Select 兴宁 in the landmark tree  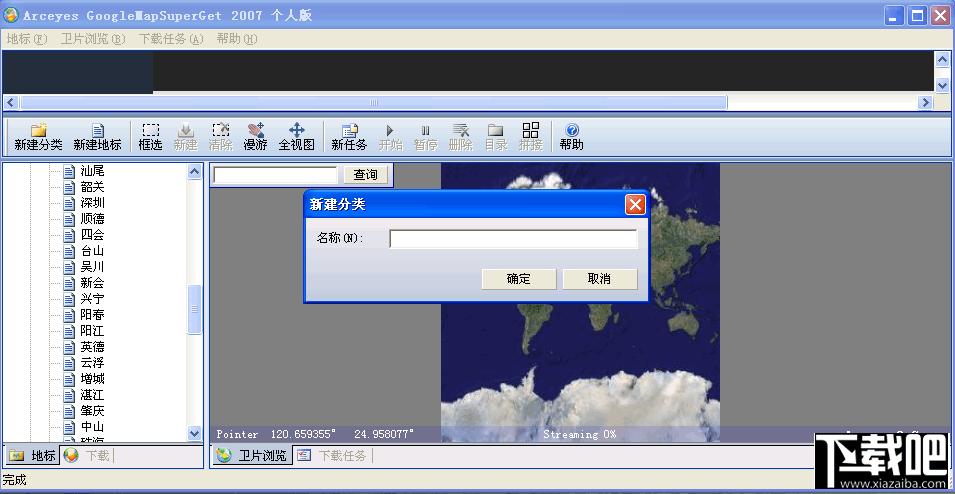pyautogui.click(x=93, y=299)
